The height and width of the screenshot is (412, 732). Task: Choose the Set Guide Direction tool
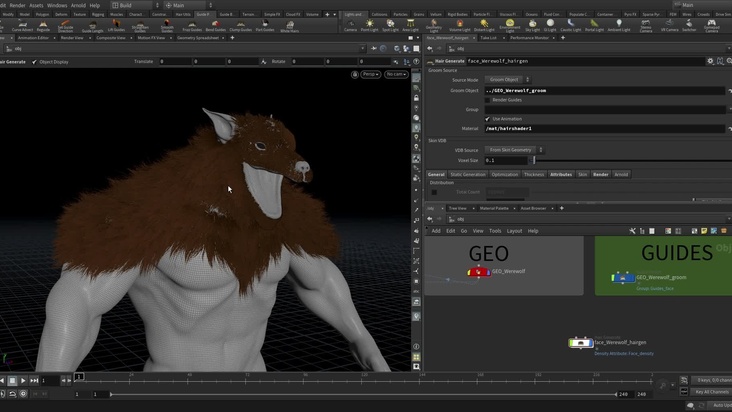[65, 26]
